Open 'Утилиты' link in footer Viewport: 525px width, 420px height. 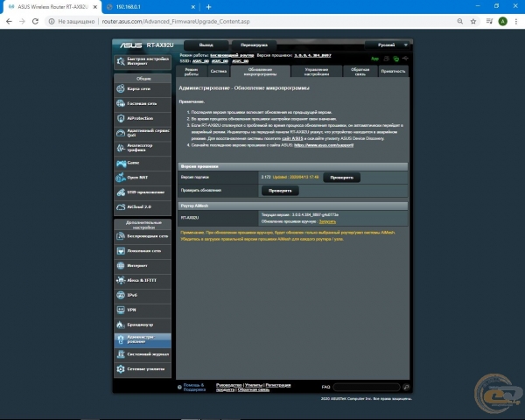click(254, 385)
